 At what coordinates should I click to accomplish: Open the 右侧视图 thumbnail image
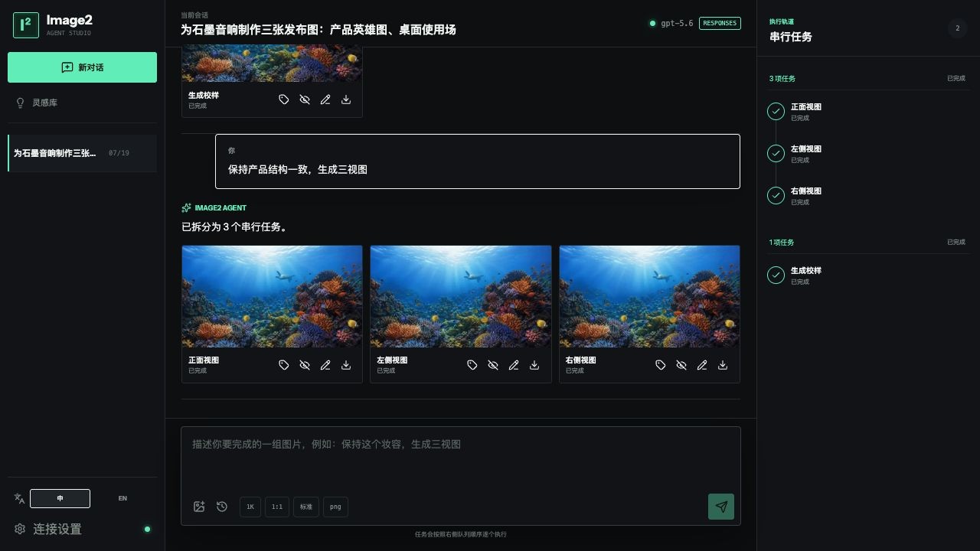[x=649, y=296]
